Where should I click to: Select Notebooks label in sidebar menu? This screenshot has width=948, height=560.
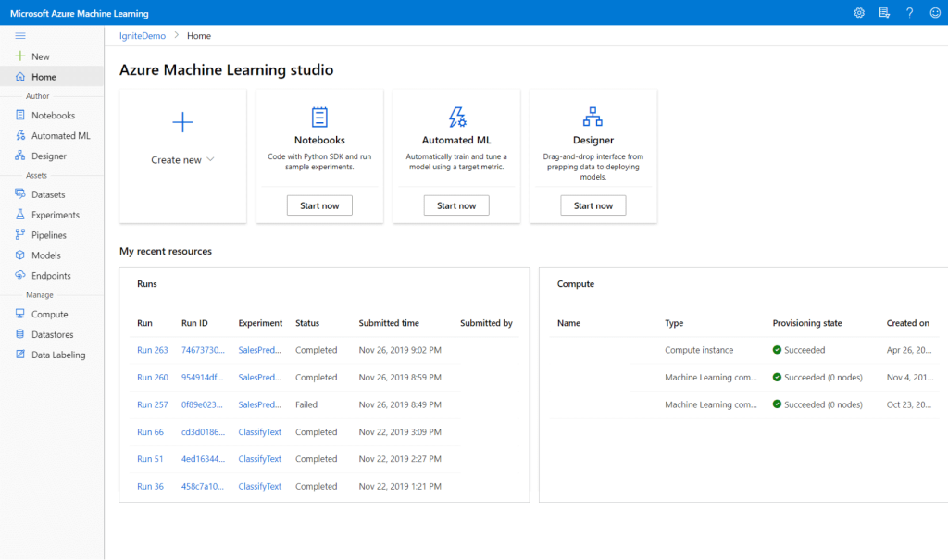click(53, 115)
